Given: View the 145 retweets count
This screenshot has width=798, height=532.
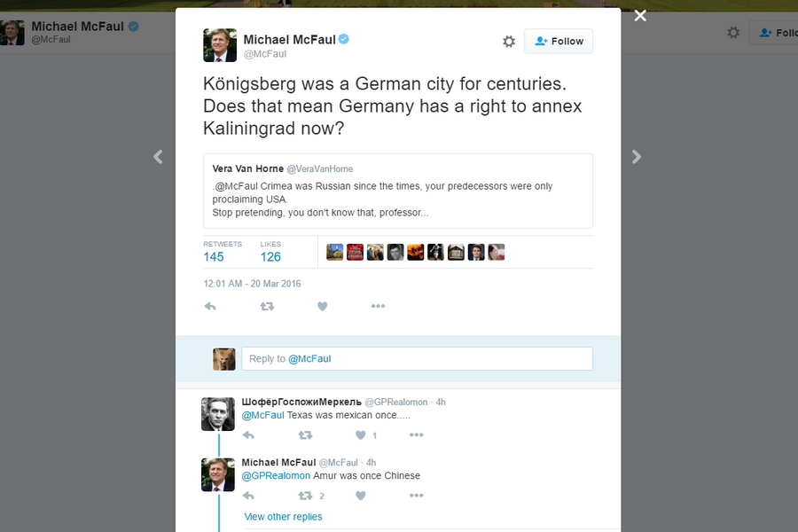Looking at the screenshot, I should coord(214,256).
